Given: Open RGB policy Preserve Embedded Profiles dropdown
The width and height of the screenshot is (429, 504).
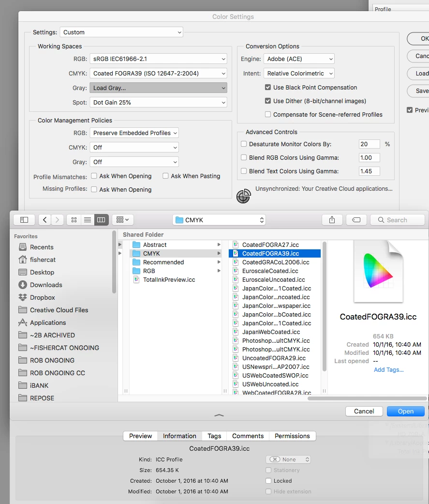Looking at the screenshot, I should pos(134,133).
